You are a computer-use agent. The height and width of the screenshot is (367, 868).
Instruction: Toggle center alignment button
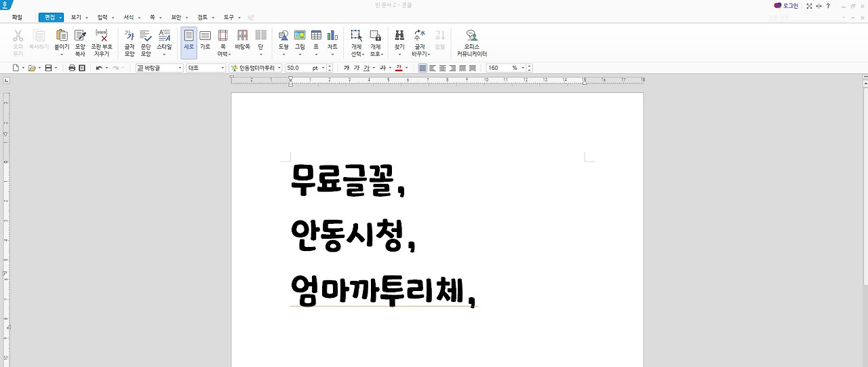[x=443, y=68]
